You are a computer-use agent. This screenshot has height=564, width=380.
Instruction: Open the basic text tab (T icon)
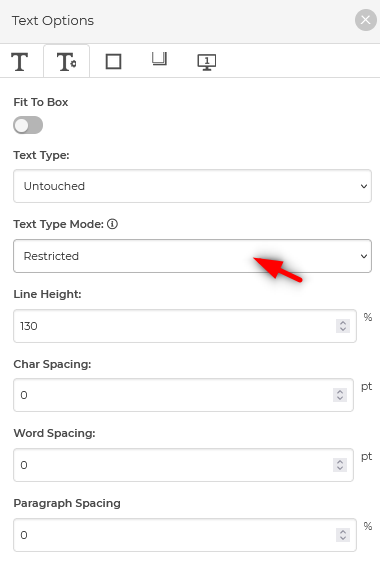pyautogui.click(x=20, y=62)
